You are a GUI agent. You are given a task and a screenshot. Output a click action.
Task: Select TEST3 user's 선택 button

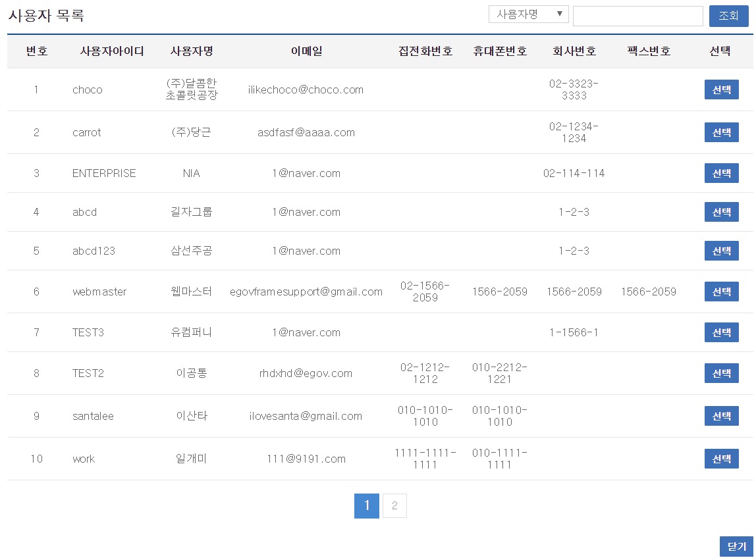tap(721, 332)
